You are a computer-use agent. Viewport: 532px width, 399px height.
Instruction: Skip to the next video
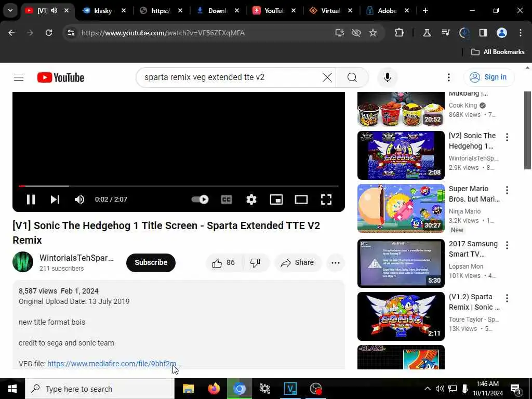tap(55, 199)
